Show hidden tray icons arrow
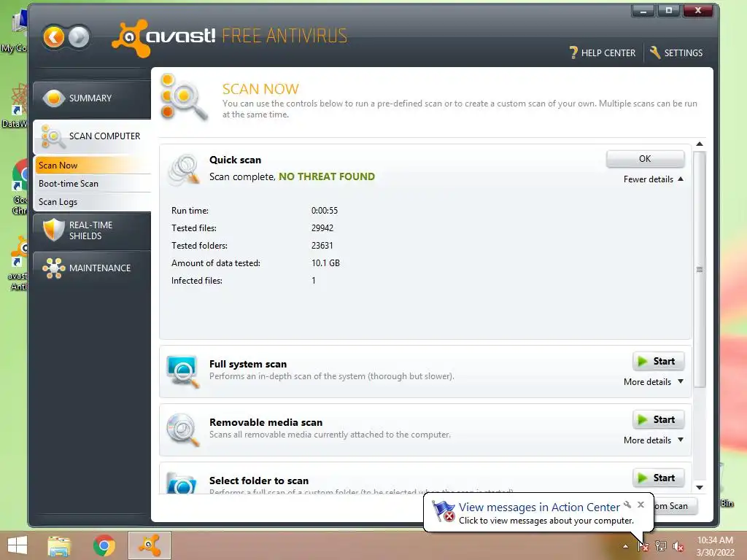 (x=625, y=546)
